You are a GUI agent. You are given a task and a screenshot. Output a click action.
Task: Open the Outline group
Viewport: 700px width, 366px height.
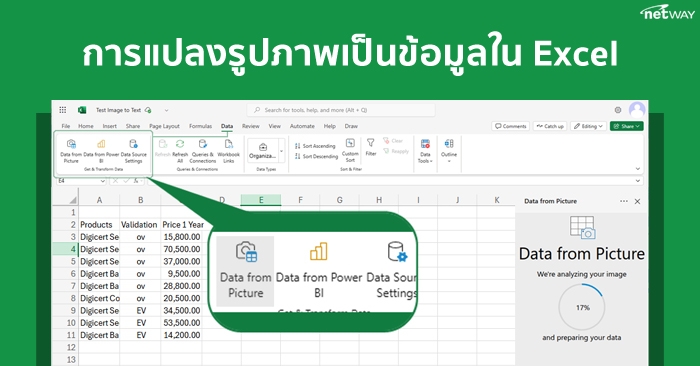449,150
